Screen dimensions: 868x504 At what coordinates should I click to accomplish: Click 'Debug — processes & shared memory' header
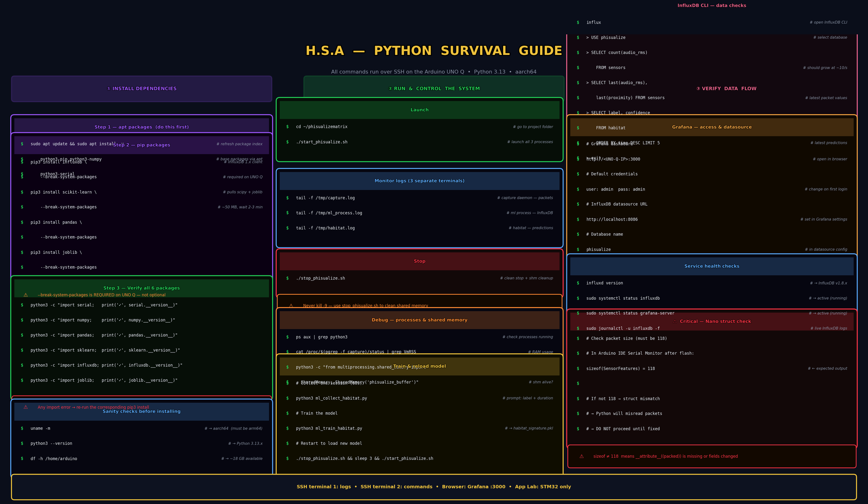[420, 320]
